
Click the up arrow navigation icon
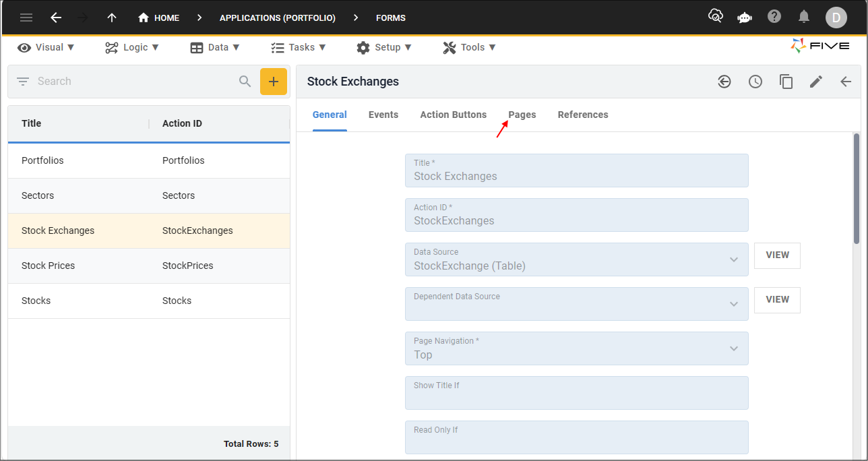click(x=112, y=18)
